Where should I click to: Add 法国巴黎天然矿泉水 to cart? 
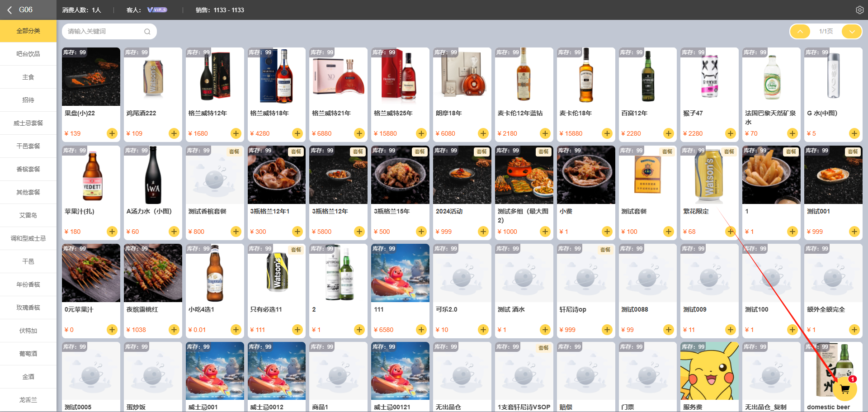(793, 133)
